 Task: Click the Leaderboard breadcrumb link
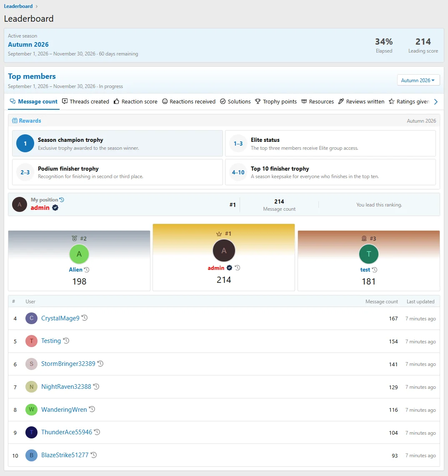18,6
